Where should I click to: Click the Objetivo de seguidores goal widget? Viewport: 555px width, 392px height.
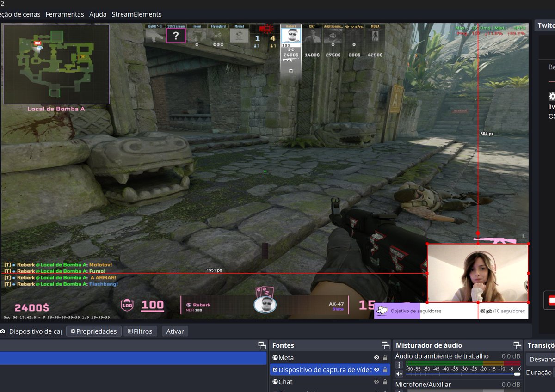(x=451, y=311)
